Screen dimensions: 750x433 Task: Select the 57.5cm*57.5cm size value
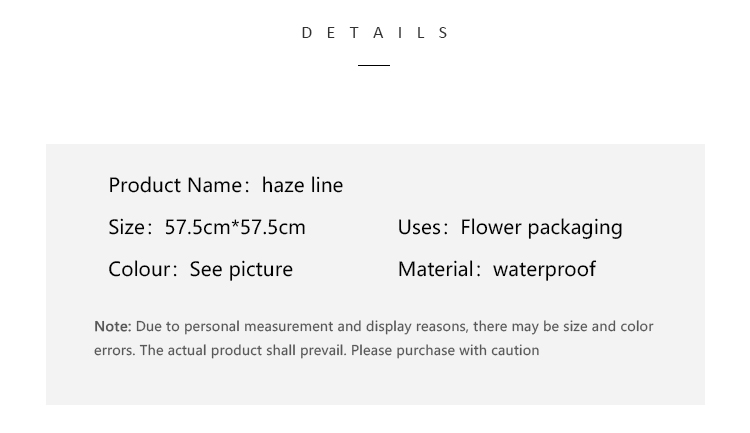click(x=235, y=227)
